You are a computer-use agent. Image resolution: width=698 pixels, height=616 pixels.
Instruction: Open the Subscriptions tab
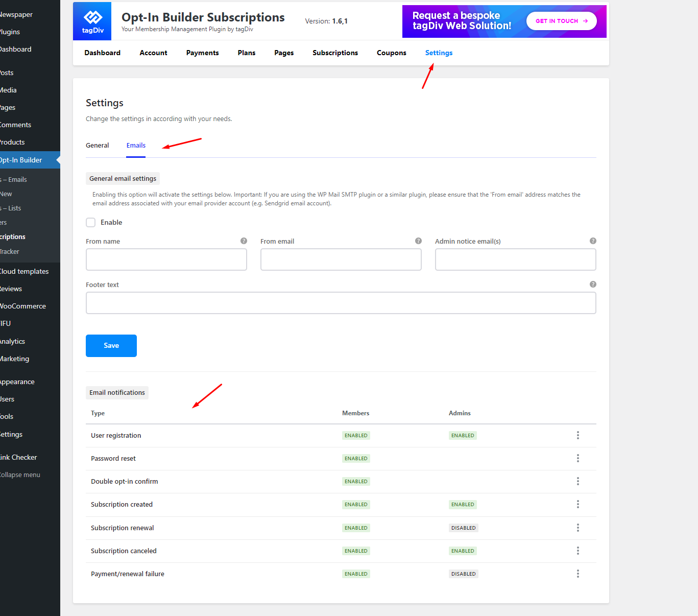point(335,53)
